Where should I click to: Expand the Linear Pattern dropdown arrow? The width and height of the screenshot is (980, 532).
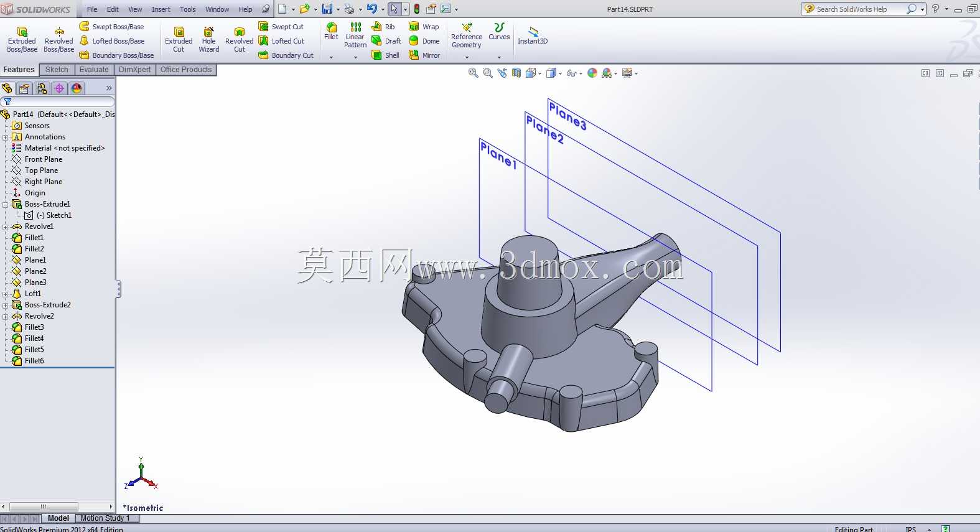[x=355, y=57]
